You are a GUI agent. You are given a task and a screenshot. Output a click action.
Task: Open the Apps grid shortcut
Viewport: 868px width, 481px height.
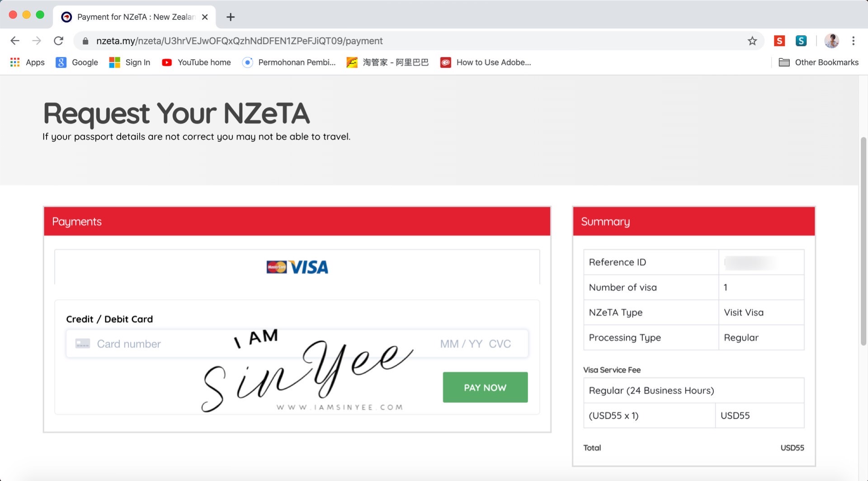(27, 62)
